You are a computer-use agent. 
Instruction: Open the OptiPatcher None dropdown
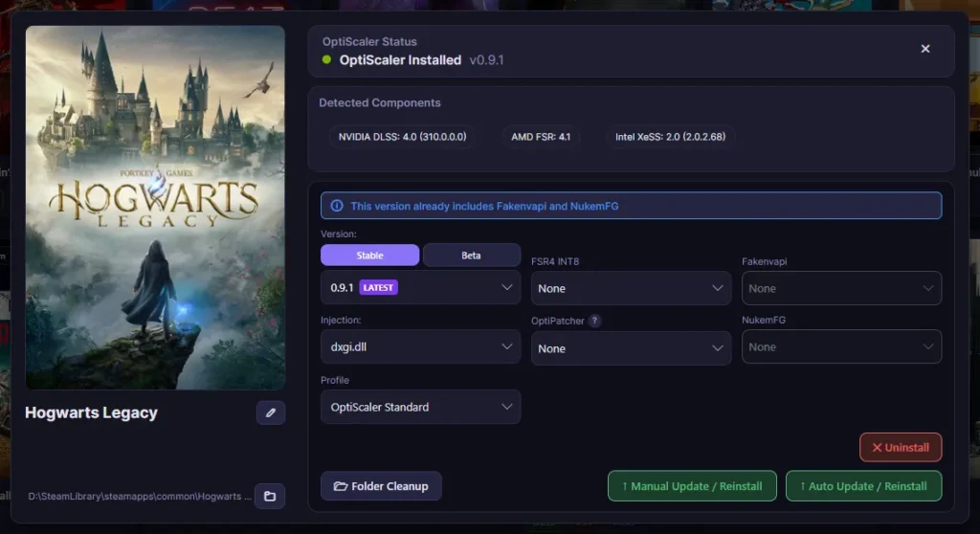(631, 348)
